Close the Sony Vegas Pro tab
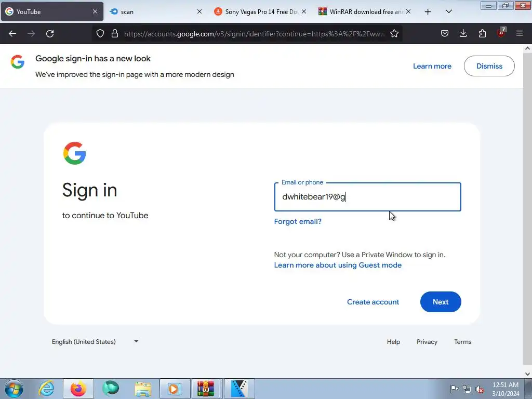This screenshot has width=532, height=399. [x=304, y=11]
